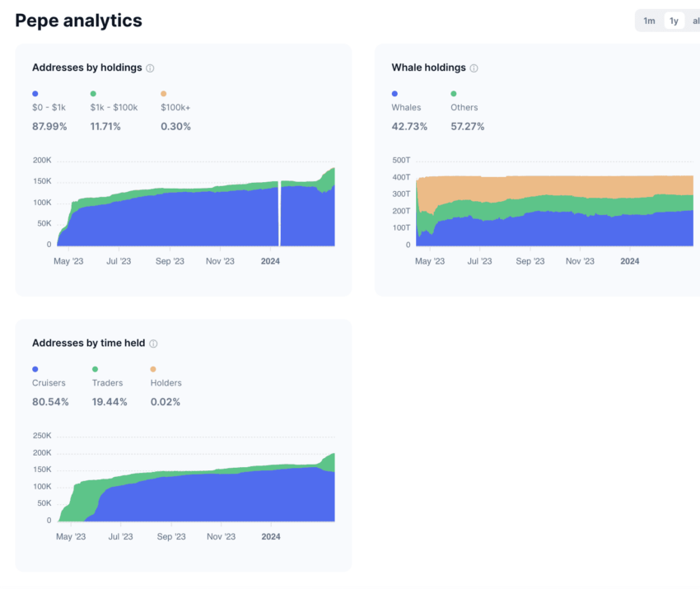Click the Addresses by time held title
The width and height of the screenshot is (700, 589).
pyautogui.click(x=88, y=343)
